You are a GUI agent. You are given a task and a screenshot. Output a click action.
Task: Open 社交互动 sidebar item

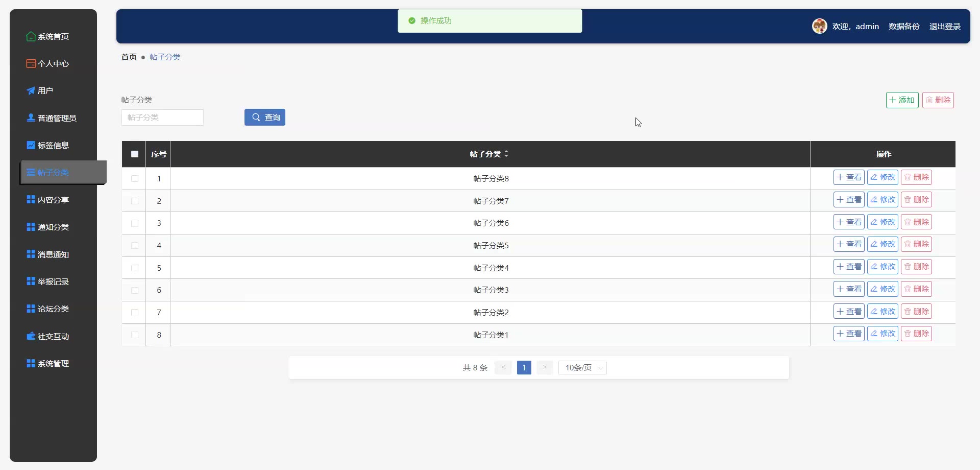pos(53,336)
